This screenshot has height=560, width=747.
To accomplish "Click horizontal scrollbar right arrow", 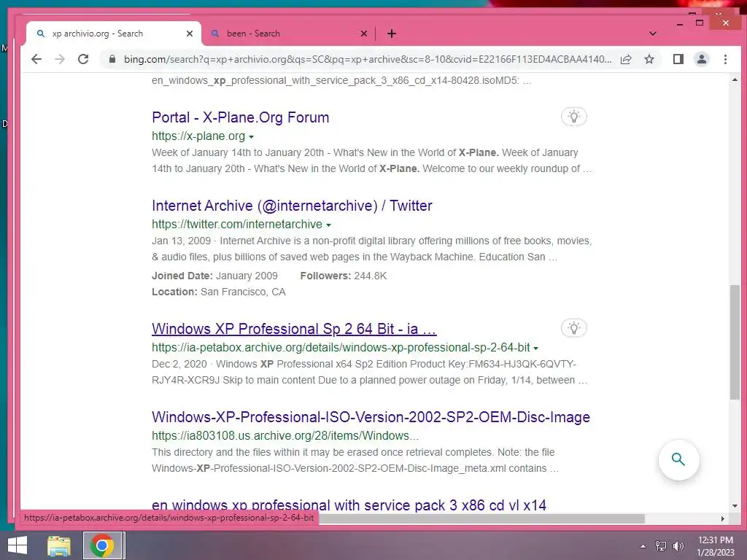I will pyautogui.click(x=723, y=518).
